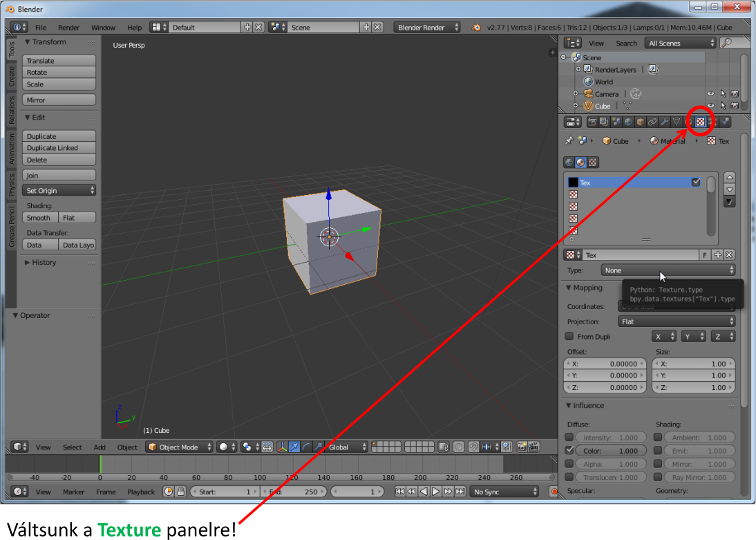The height and width of the screenshot is (540, 756).
Task: Open the texture Type dropdown showing None
Action: [x=668, y=270]
